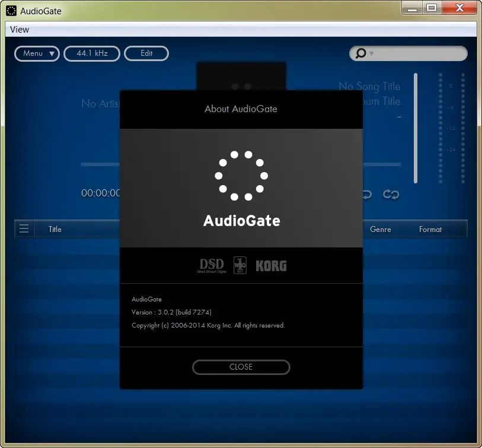Sort playlist by Format column
Screen dimensions: 482x448
[430, 229]
